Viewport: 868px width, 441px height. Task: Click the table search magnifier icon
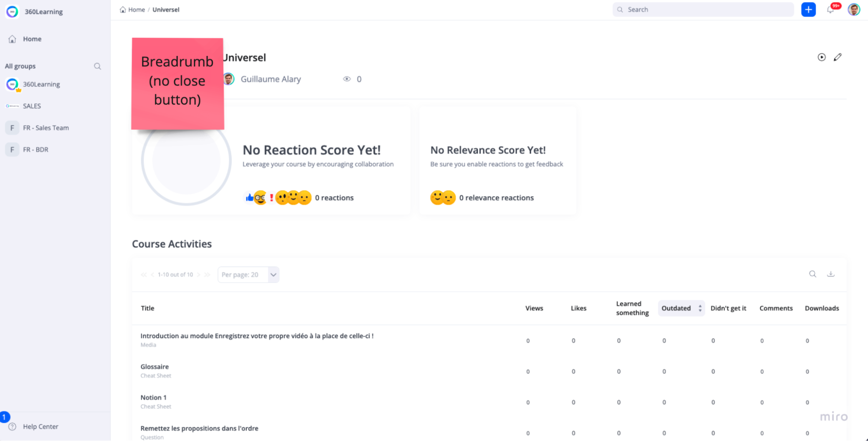(x=812, y=274)
